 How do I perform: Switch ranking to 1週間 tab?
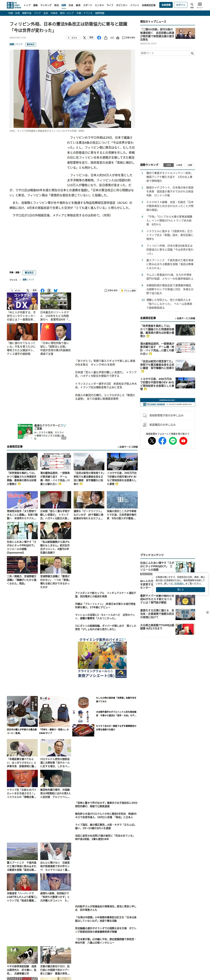190,165
